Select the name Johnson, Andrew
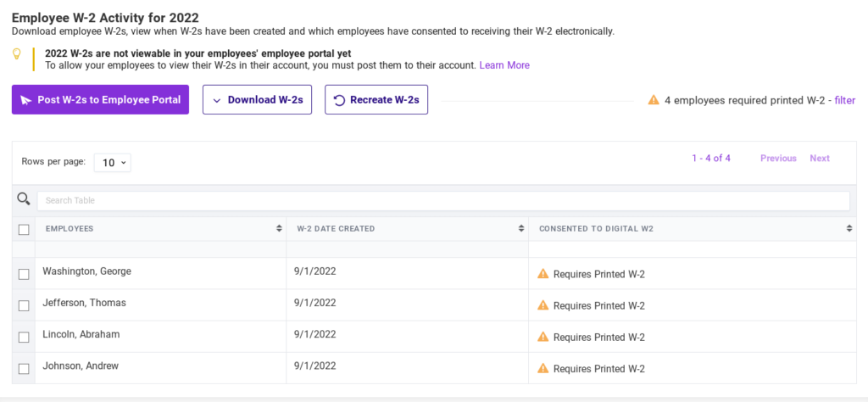The height and width of the screenshot is (402, 868). pyautogui.click(x=81, y=366)
